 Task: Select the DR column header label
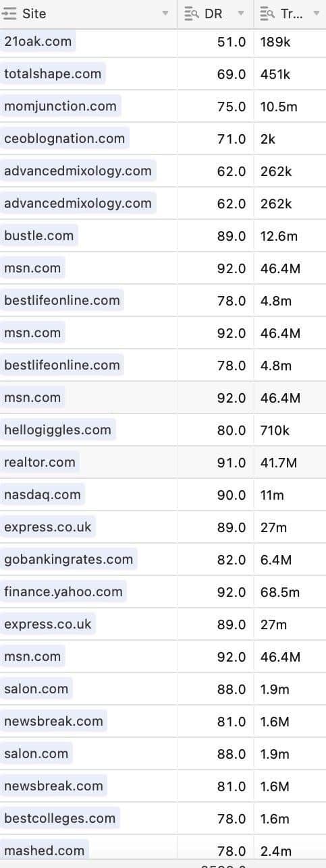coord(213,13)
